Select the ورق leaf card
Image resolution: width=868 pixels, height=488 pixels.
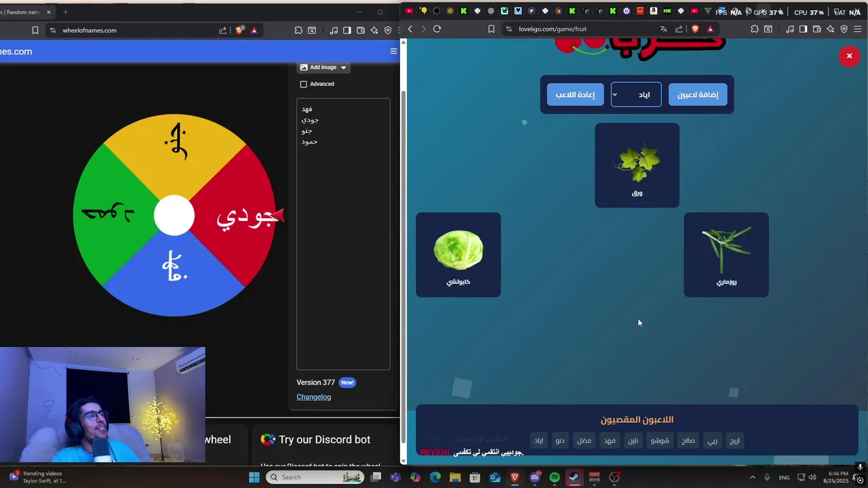tap(637, 165)
